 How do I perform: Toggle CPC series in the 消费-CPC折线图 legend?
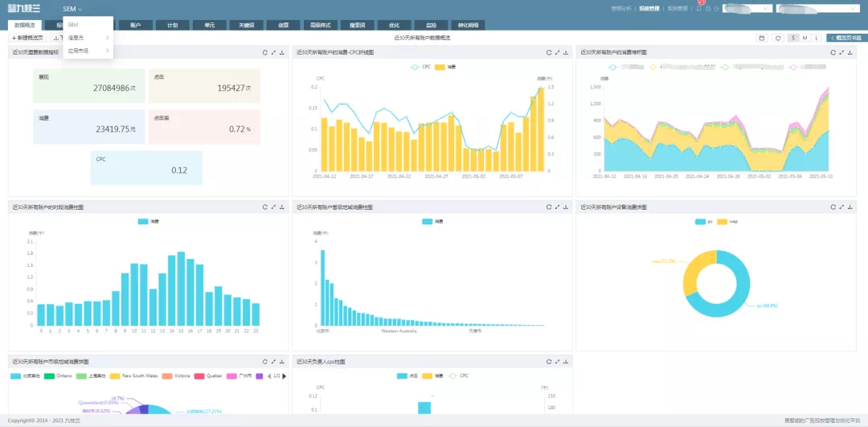[420, 67]
